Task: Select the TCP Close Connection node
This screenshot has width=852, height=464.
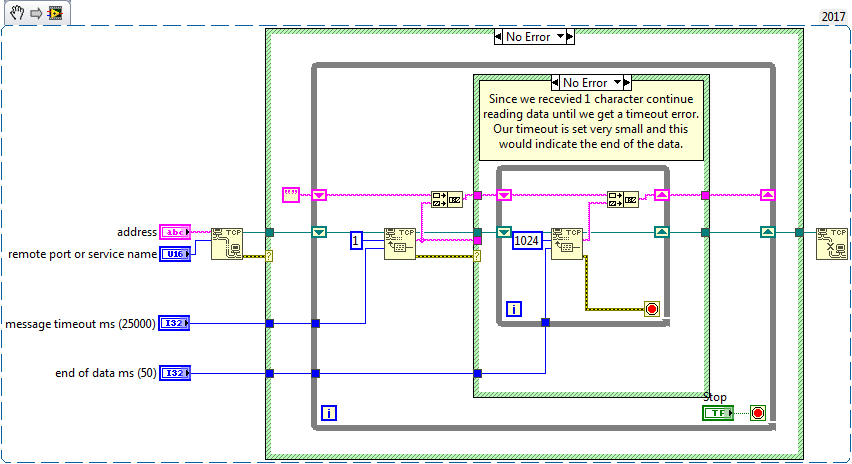Action: point(832,243)
